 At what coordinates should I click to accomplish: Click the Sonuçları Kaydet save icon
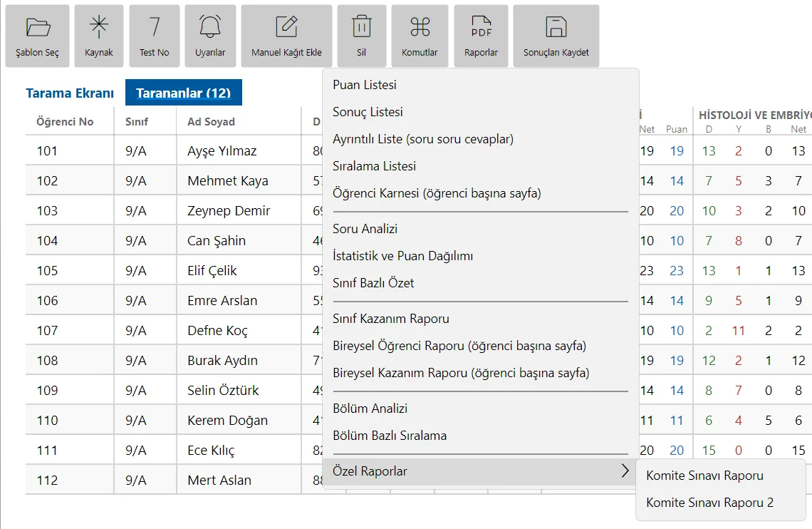pos(556,27)
